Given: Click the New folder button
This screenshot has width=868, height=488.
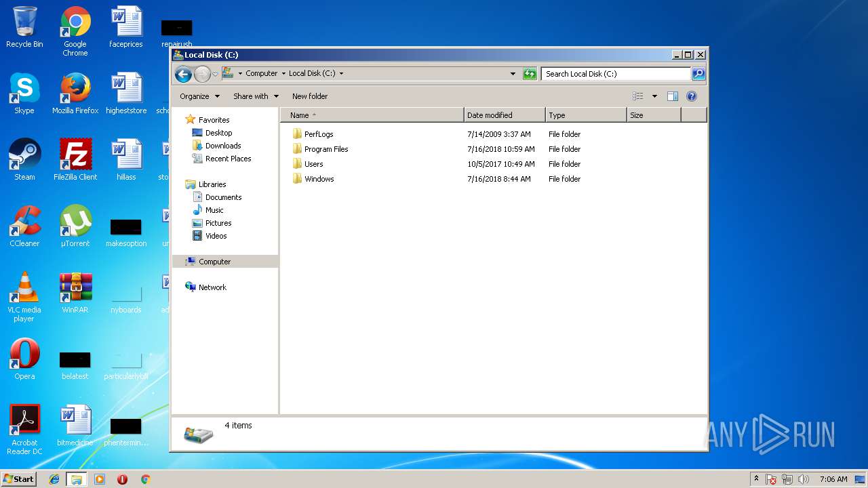Looking at the screenshot, I should click(x=310, y=96).
